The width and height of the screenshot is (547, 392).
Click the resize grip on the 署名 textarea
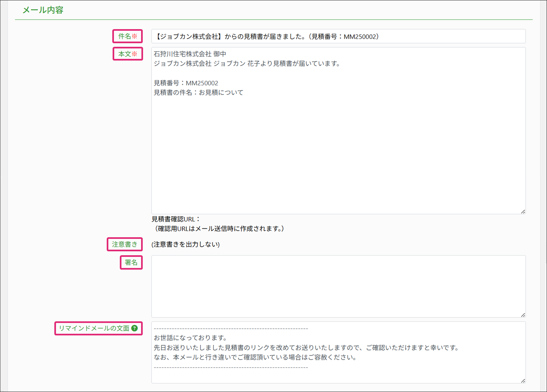point(523,315)
